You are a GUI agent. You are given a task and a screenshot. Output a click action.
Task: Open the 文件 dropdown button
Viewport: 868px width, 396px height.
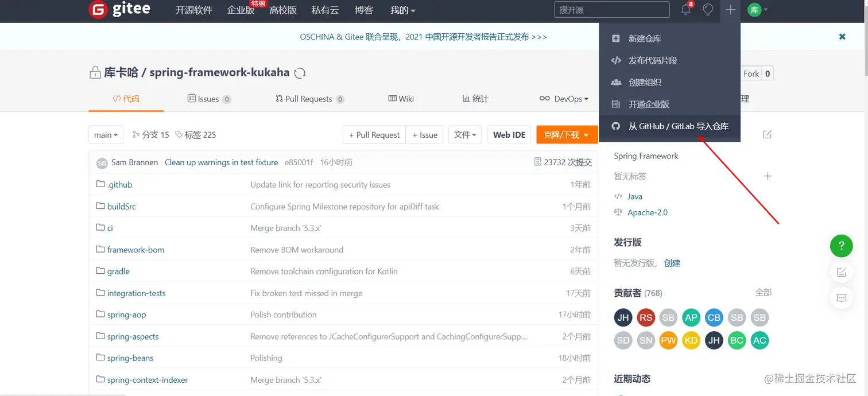pyautogui.click(x=465, y=135)
